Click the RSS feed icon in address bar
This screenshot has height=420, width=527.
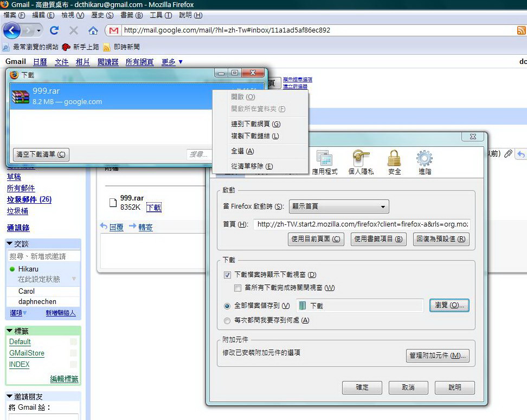tap(521, 30)
